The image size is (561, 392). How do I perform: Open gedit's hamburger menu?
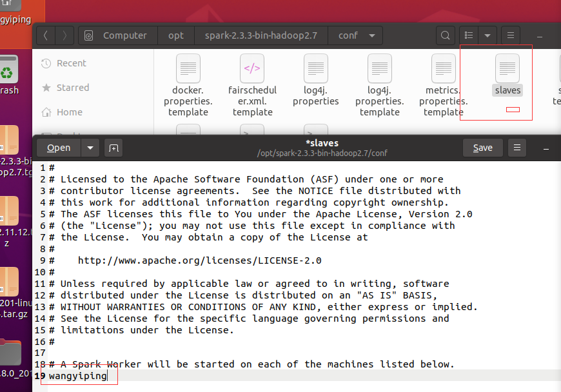click(x=517, y=148)
